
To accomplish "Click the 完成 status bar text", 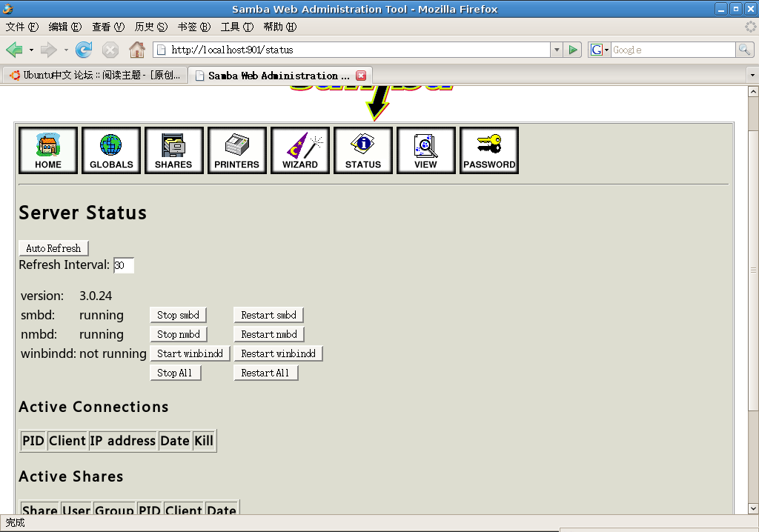I will 15,523.
